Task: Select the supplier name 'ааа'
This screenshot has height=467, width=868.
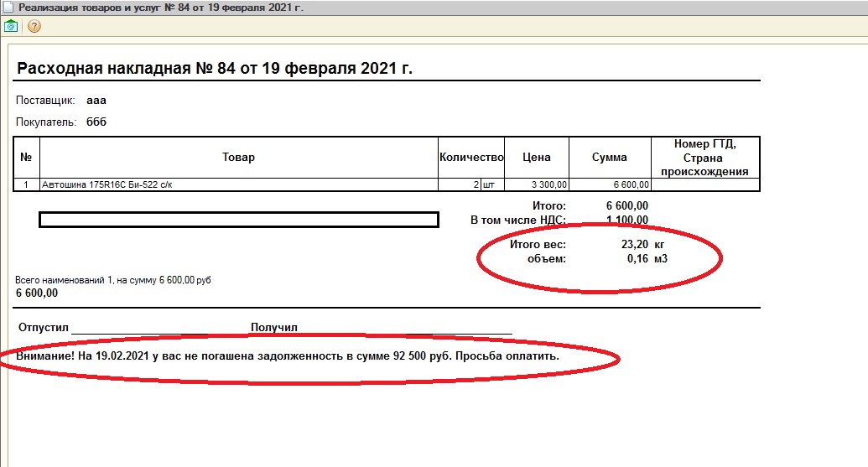Action: tap(96, 101)
